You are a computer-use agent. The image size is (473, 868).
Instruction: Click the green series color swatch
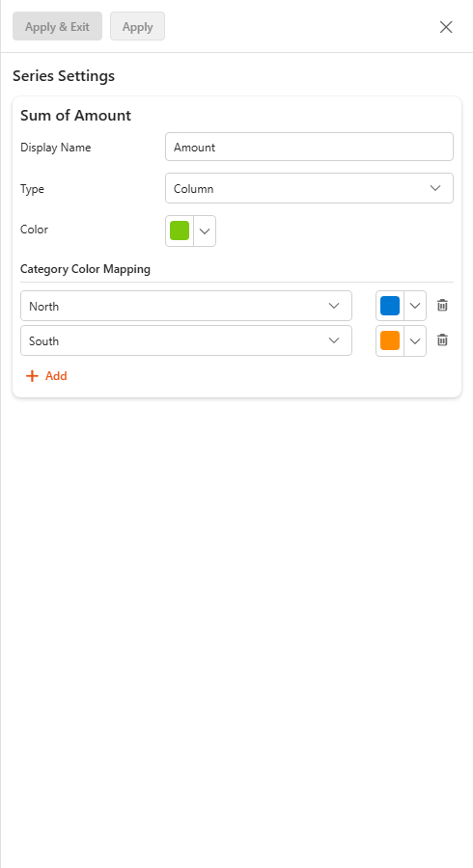(180, 231)
